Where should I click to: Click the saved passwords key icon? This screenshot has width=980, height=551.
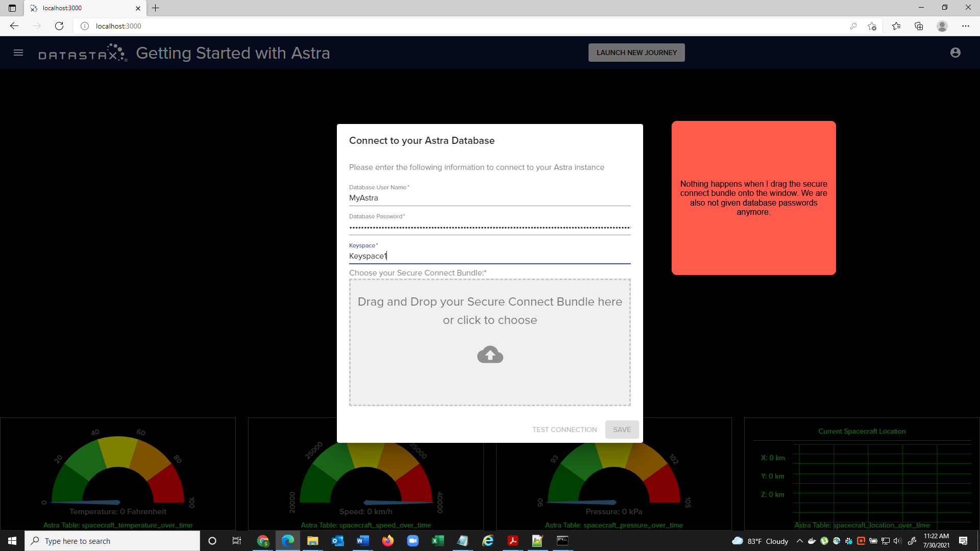853,26
